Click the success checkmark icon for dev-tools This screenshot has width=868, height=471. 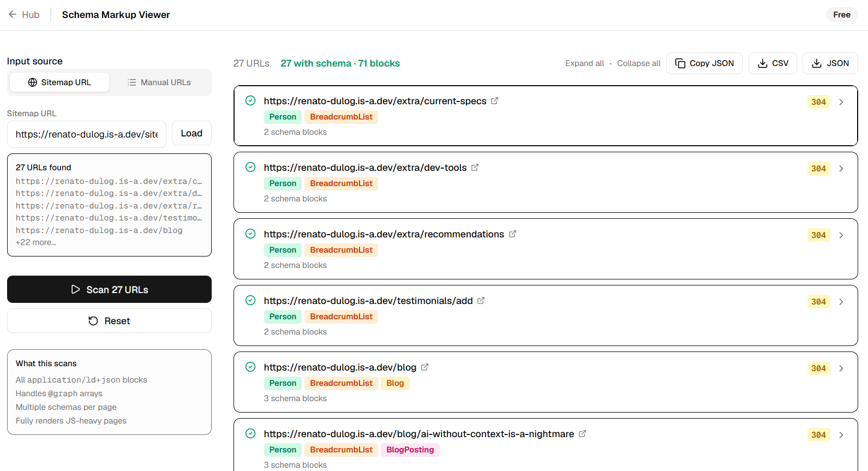[250, 167]
